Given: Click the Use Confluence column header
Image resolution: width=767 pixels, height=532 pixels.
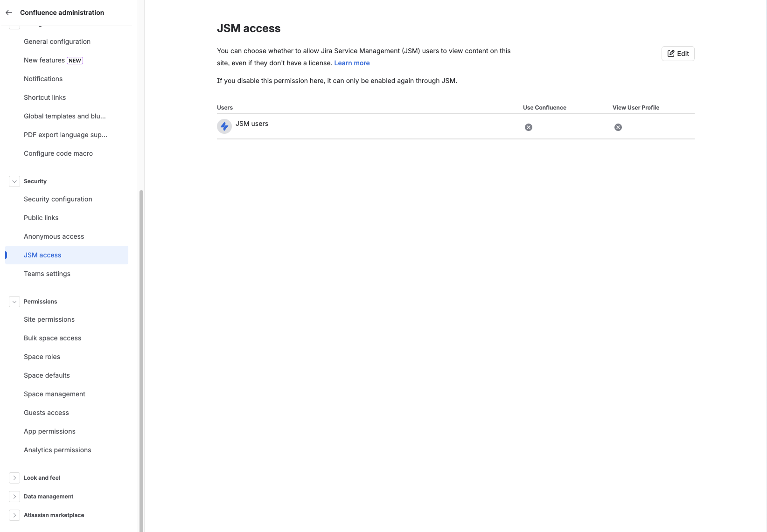Looking at the screenshot, I should (x=544, y=108).
